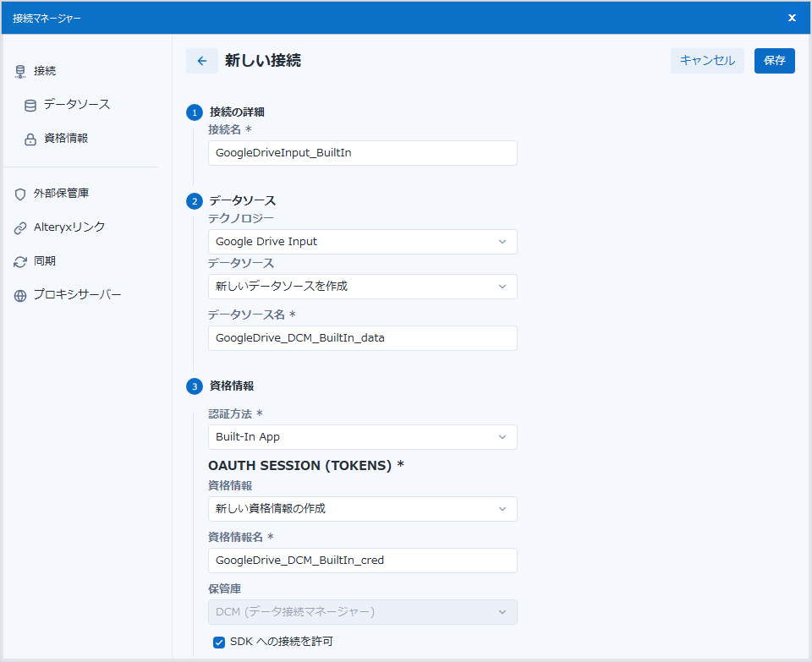Expand the テクノロジー Google Drive Input dropdown

pos(362,242)
